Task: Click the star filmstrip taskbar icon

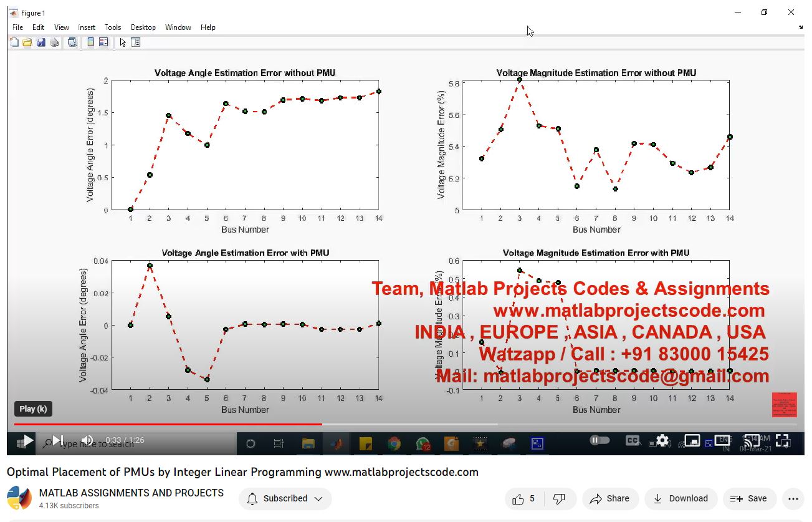Action: tap(480, 443)
